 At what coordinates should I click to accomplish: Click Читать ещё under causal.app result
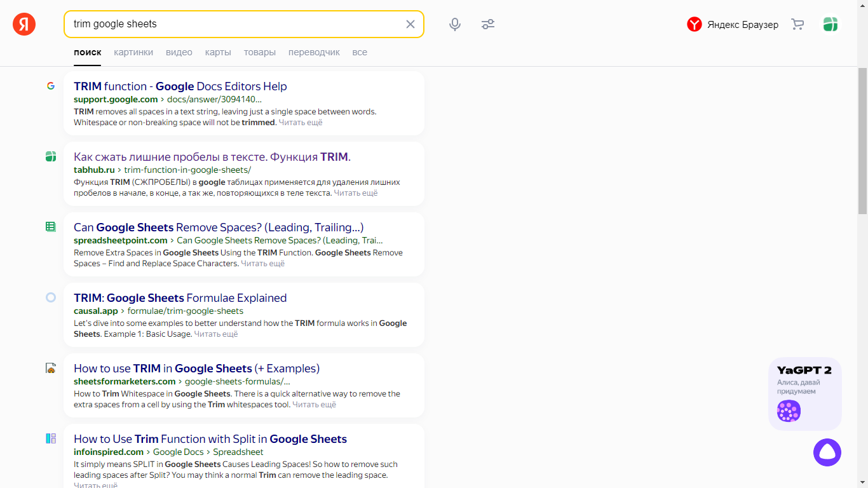[216, 334]
